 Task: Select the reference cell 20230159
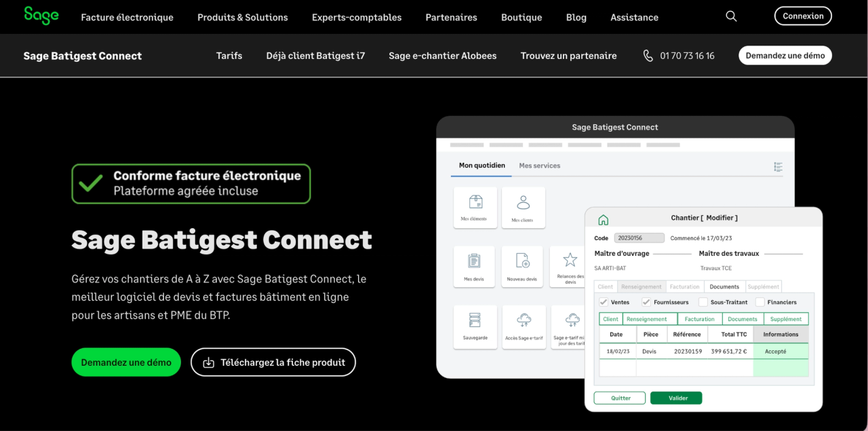[688, 352]
